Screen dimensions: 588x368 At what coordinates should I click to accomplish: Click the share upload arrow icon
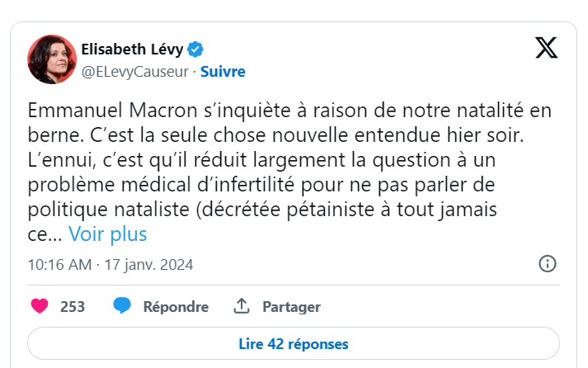click(242, 306)
